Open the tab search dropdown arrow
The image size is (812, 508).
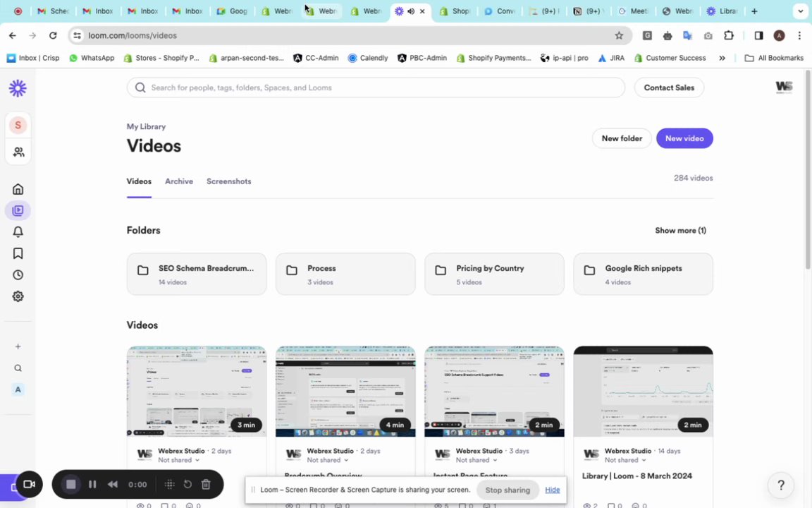click(x=800, y=11)
